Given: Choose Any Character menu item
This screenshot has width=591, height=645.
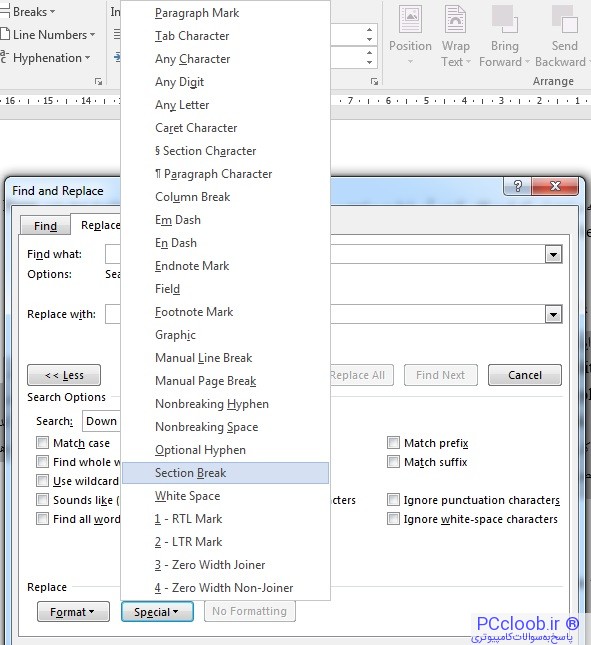Looking at the screenshot, I should 225,59.
